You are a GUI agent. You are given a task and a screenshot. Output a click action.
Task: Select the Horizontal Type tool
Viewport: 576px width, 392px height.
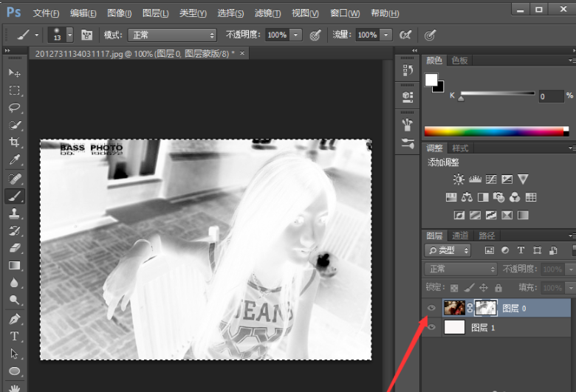pyautogui.click(x=14, y=336)
